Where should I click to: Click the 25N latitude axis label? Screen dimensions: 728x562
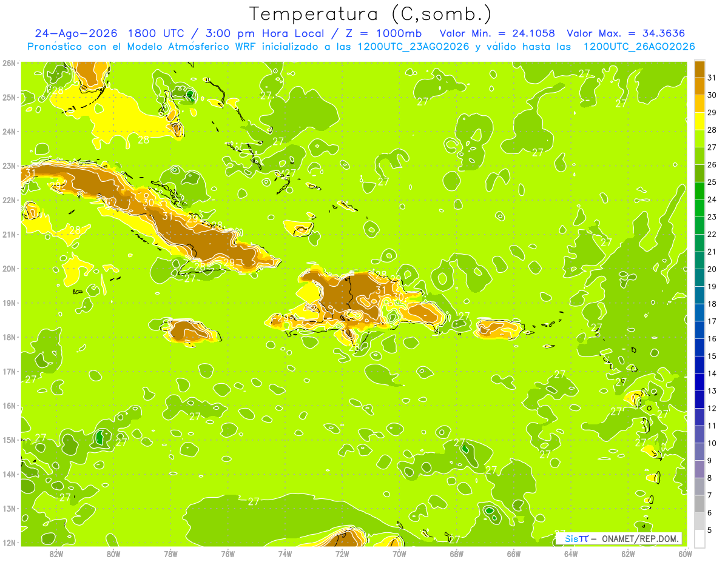click(9, 97)
